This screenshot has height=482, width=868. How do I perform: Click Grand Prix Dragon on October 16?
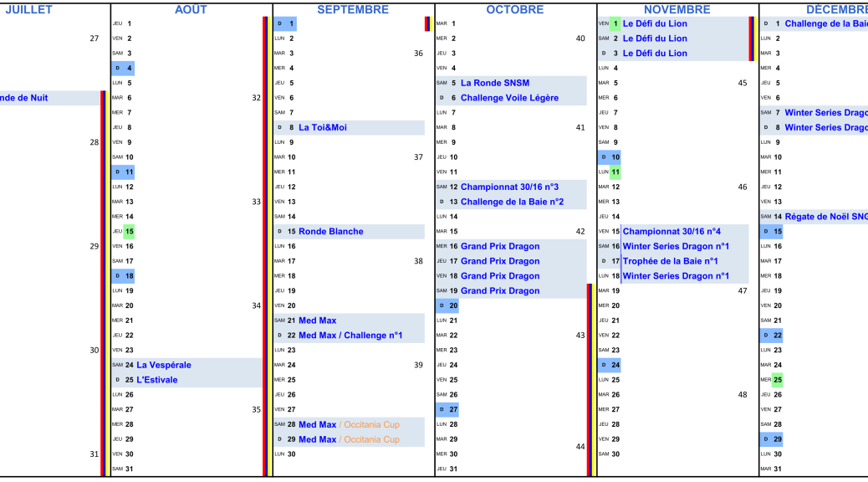500,247
